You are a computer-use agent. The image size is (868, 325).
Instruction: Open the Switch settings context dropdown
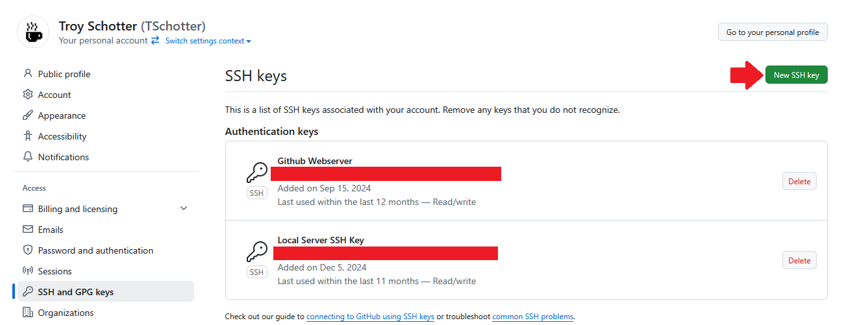tap(208, 41)
